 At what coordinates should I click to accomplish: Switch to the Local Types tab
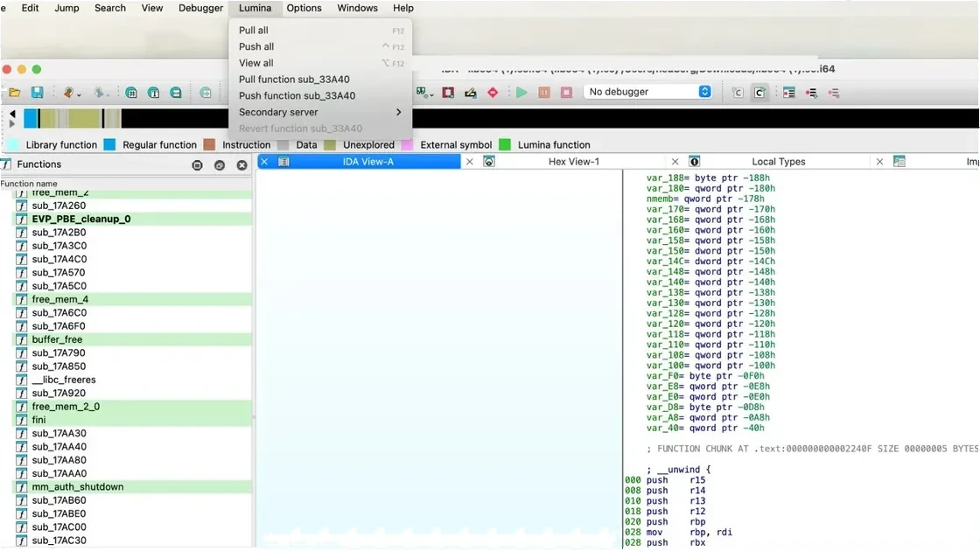tap(778, 161)
